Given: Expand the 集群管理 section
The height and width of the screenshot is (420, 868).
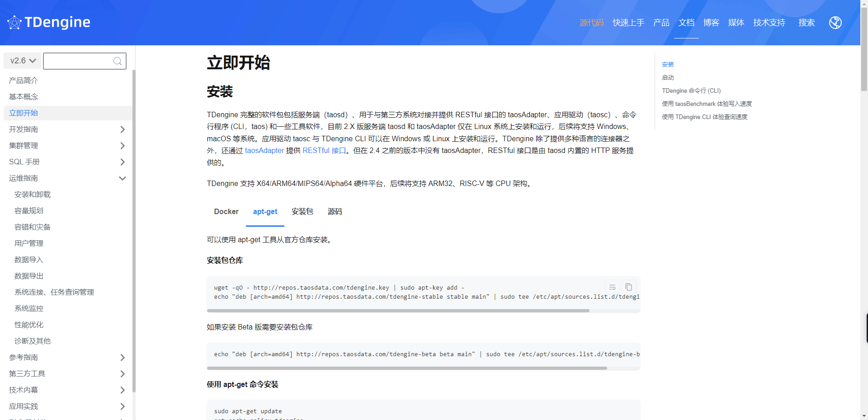Looking at the screenshot, I should [x=122, y=146].
